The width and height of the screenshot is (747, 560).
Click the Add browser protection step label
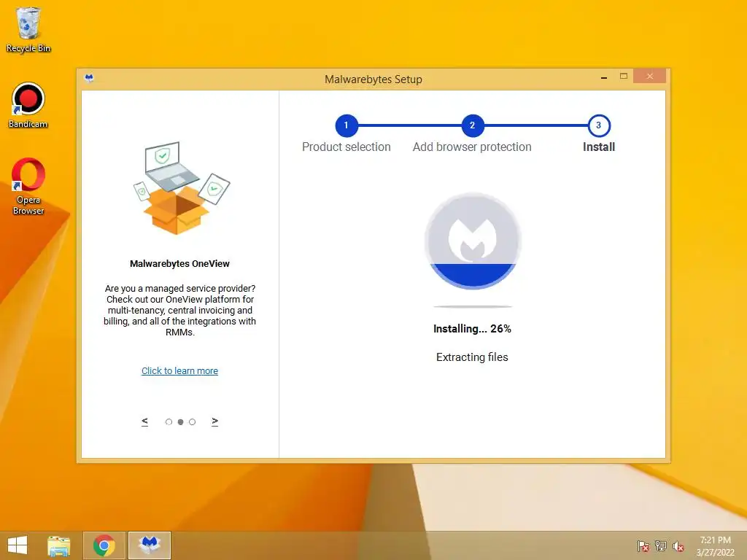click(x=472, y=147)
